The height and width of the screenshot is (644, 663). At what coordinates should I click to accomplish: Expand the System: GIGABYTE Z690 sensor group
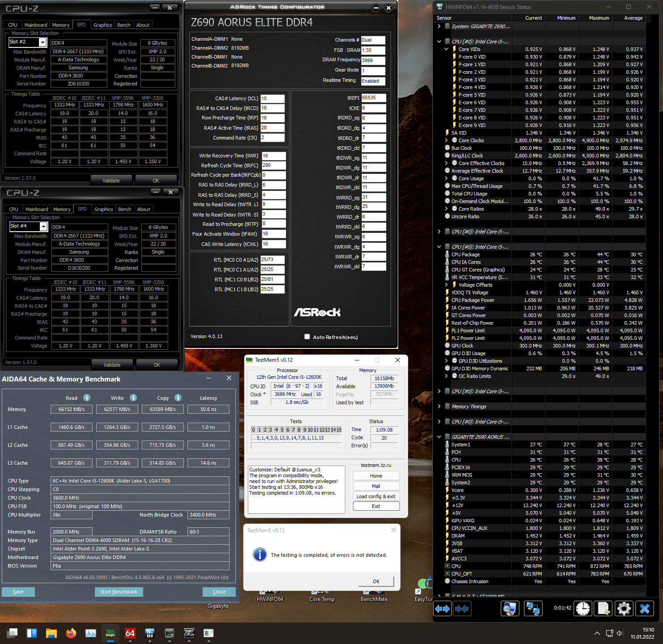[439, 26]
